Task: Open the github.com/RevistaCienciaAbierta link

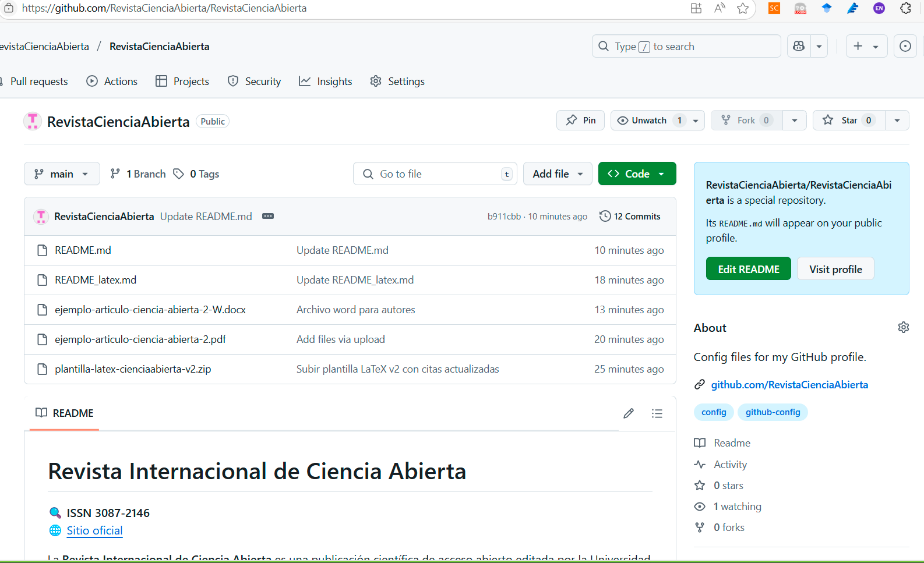Action: pos(789,384)
